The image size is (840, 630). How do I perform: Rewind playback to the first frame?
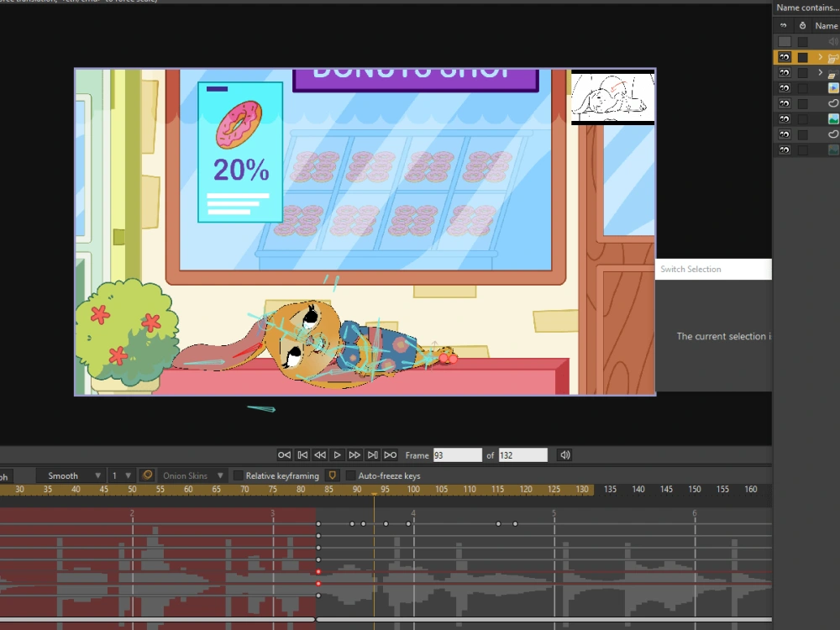click(x=284, y=454)
